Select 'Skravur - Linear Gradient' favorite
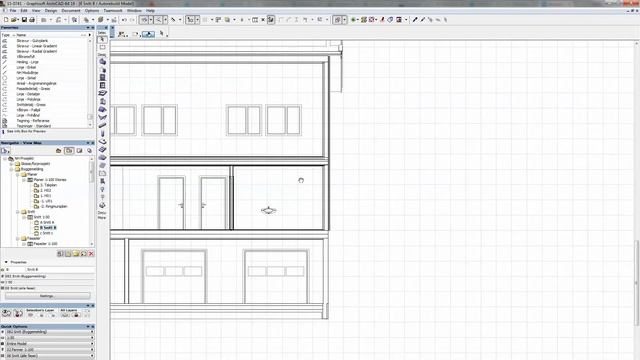Screen dimensions: 640x360 (37, 46)
